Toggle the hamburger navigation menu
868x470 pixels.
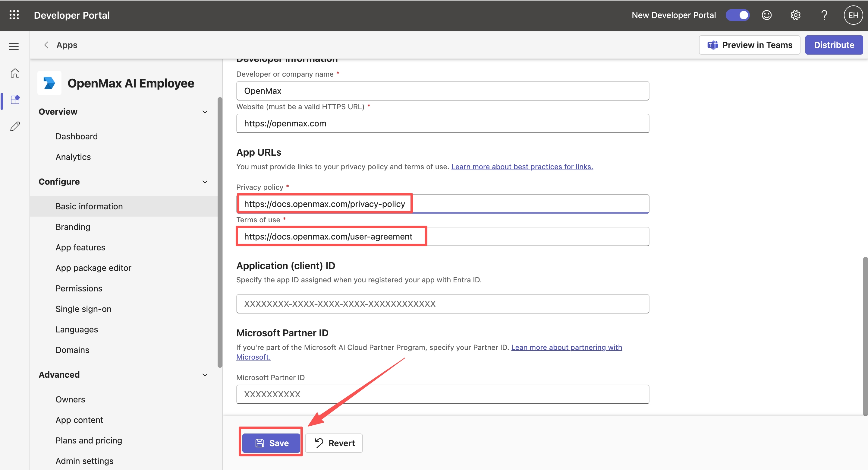pyautogui.click(x=14, y=46)
